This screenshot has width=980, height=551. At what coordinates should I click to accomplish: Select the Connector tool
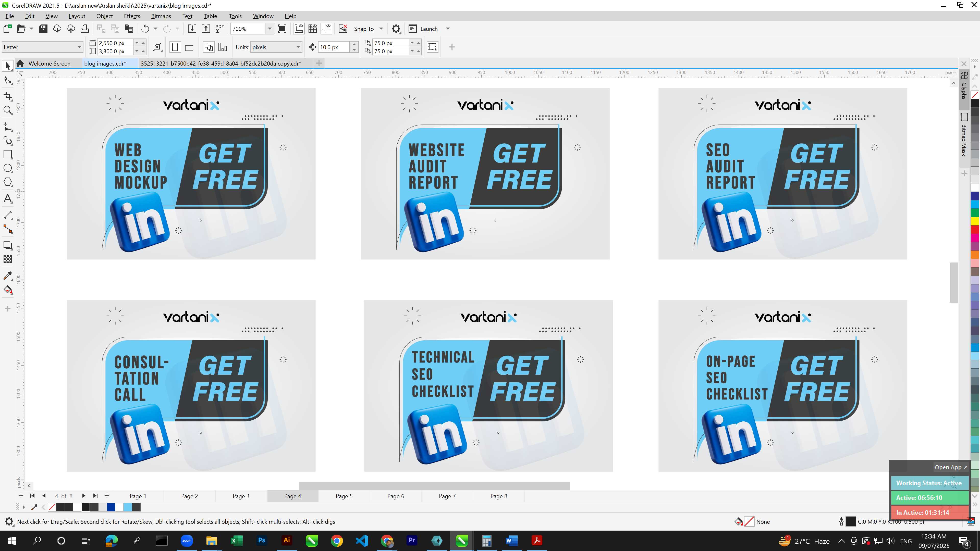coord(8,229)
